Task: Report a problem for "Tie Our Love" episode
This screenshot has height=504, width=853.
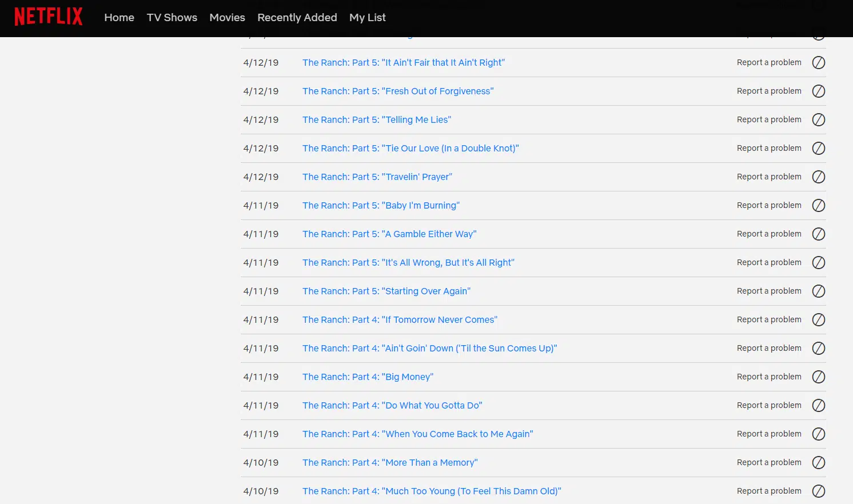Action: click(x=768, y=149)
